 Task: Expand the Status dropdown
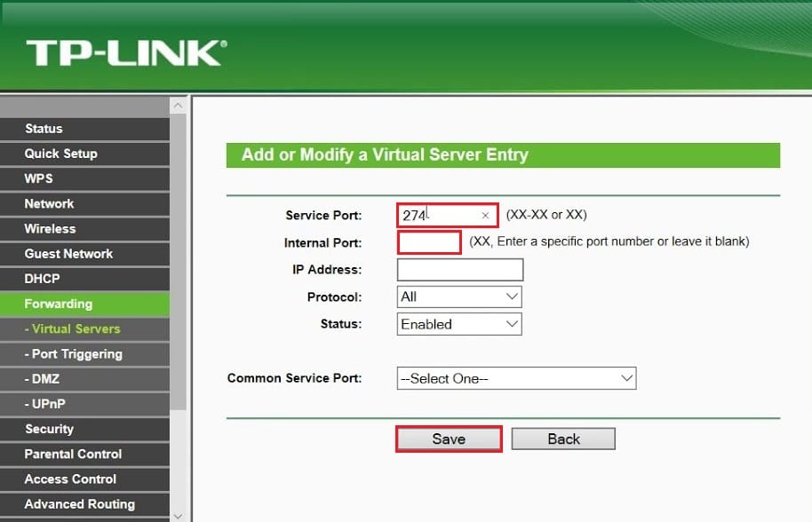pyautogui.click(x=459, y=324)
